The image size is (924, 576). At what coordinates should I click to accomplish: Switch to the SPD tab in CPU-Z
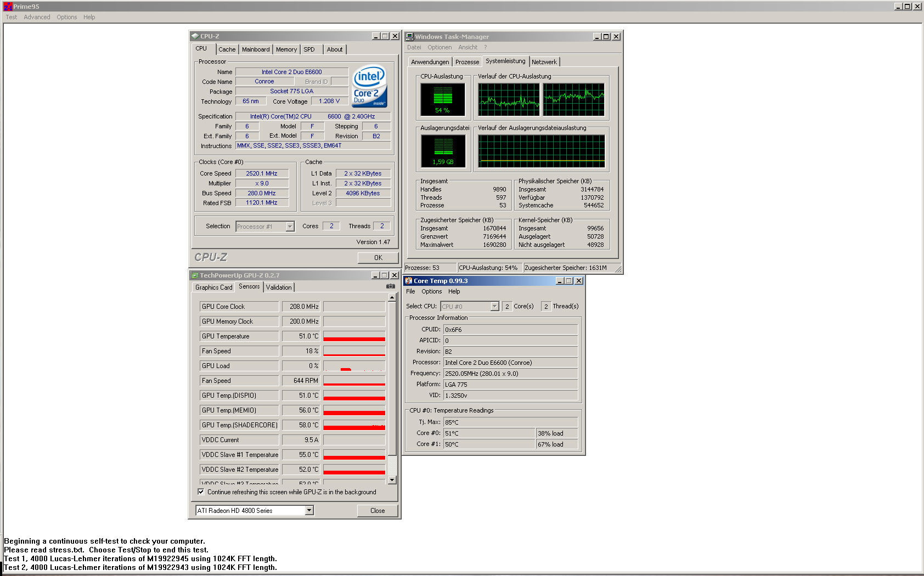coord(309,49)
